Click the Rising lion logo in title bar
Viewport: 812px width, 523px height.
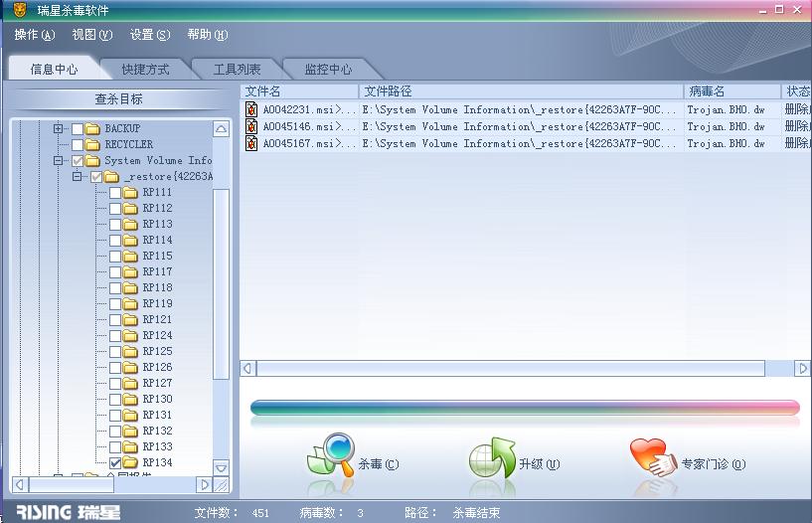(20, 9)
